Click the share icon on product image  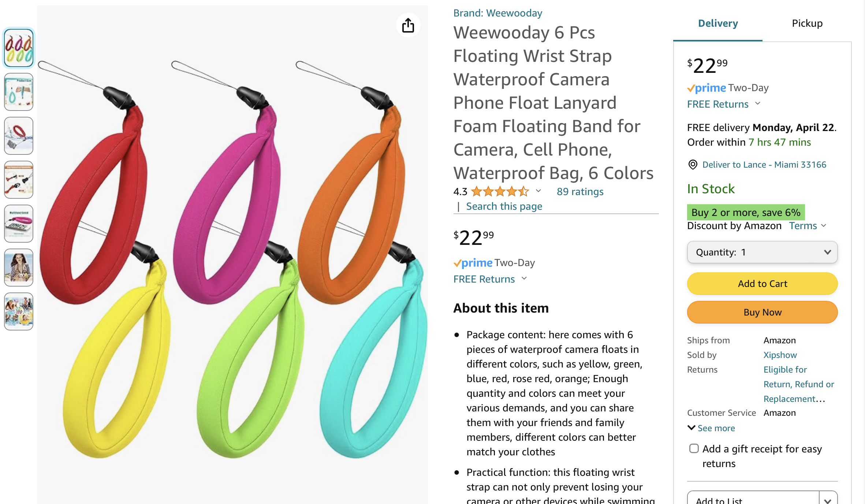408,25
